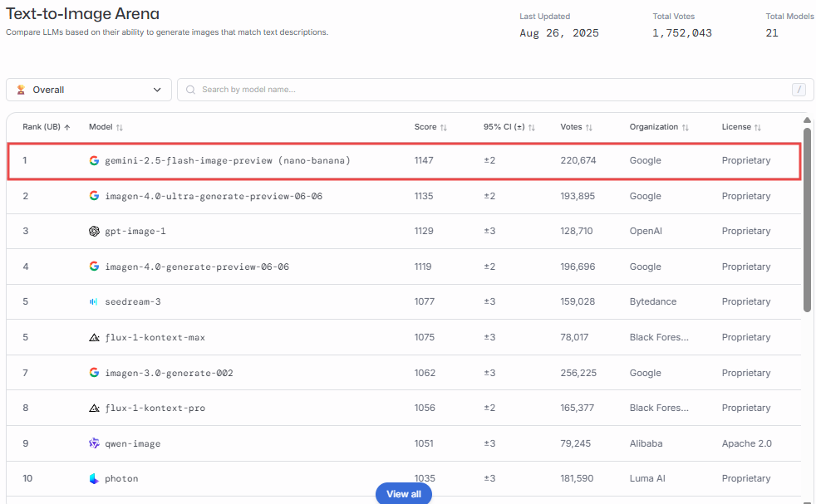
Task: Click the trophy icon in the Overall selector
Action: (x=21, y=90)
